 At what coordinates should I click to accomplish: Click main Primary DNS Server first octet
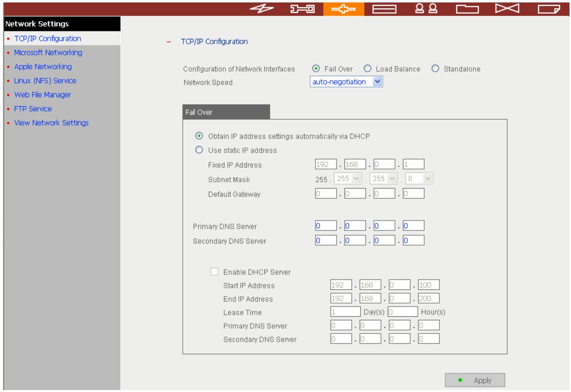[326, 225]
